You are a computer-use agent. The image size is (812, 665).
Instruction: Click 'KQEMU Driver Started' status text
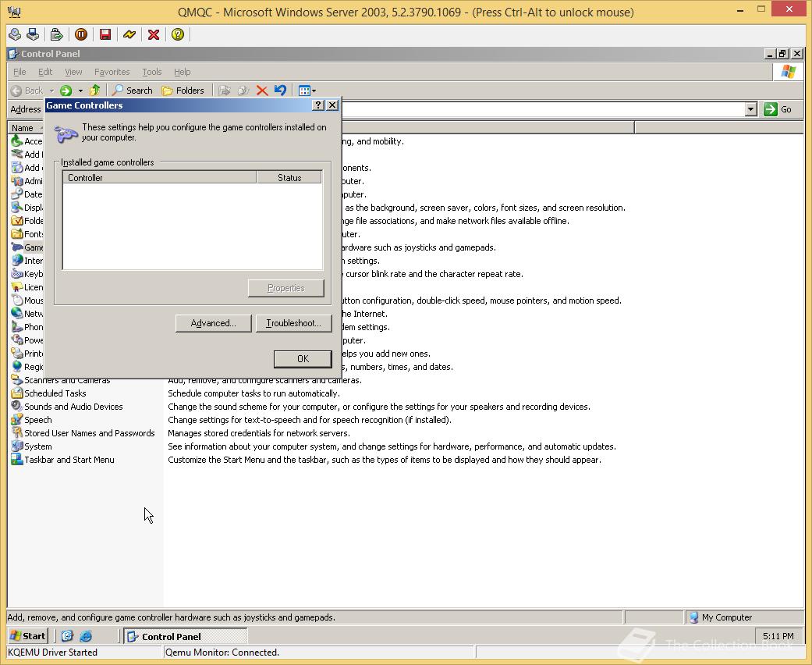(53, 653)
